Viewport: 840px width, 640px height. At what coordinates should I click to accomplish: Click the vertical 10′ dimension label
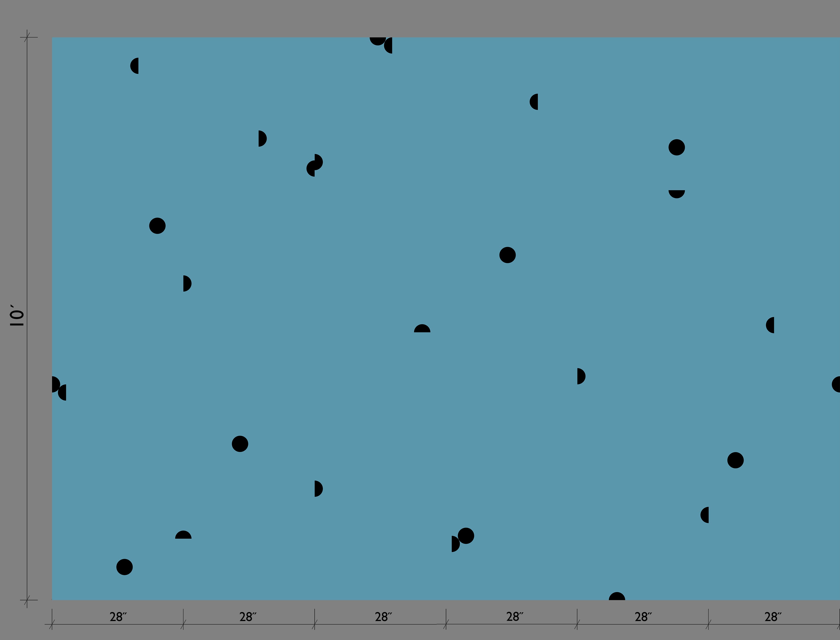coord(17,315)
